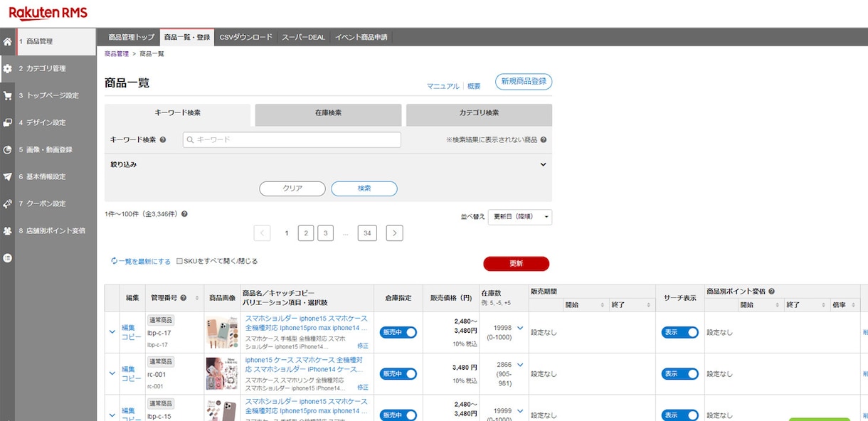
Task: Select 7 クーポン設定 in side menu
Action: point(56,204)
